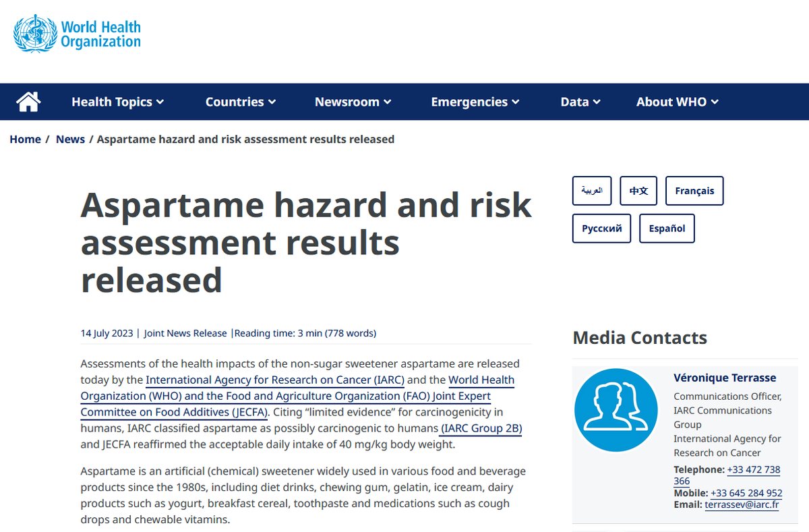The height and width of the screenshot is (532, 809).
Task: Follow the Home breadcrumb link
Action: [x=25, y=140]
